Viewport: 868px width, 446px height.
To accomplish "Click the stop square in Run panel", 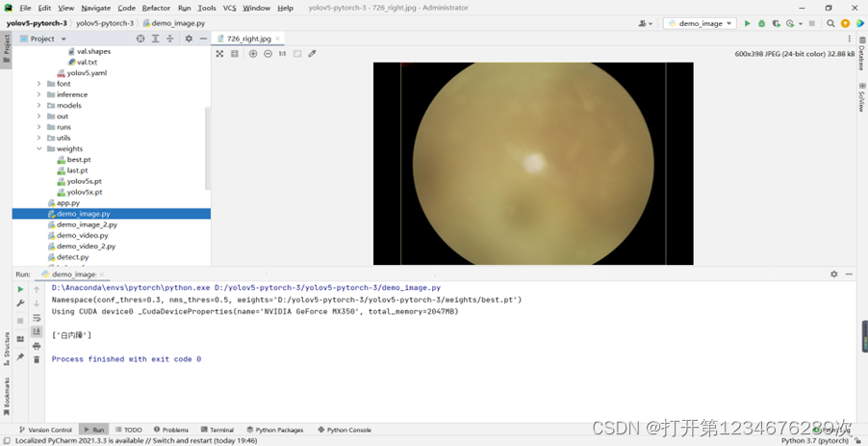I will click(20, 321).
